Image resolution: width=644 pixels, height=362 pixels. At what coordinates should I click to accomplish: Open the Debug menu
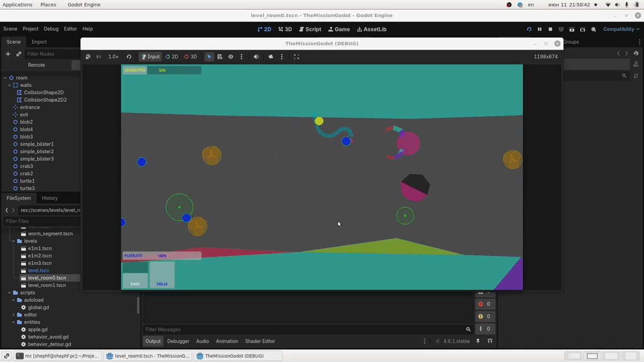click(x=51, y=29)
